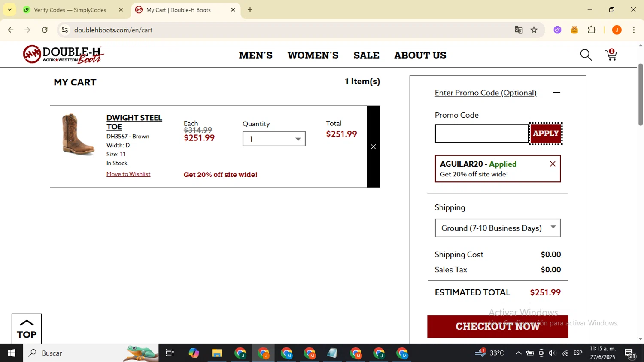Open Task View in taskbar
Screen dimensions: 644x362
tap(170, 353)
